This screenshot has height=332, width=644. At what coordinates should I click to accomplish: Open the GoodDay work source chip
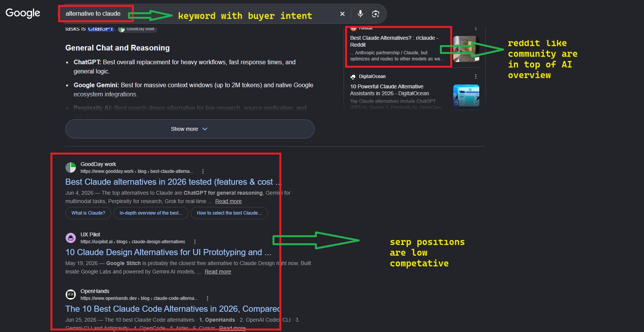pos(137,29)
